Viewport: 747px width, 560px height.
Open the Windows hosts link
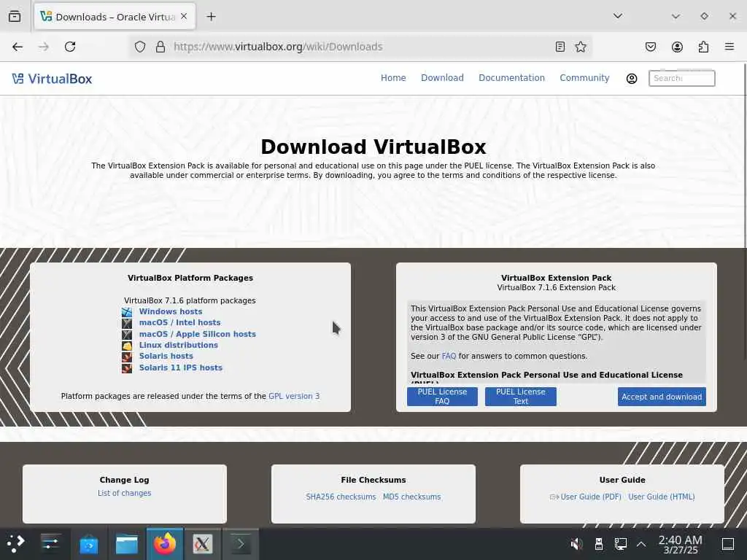coord(171,311)
